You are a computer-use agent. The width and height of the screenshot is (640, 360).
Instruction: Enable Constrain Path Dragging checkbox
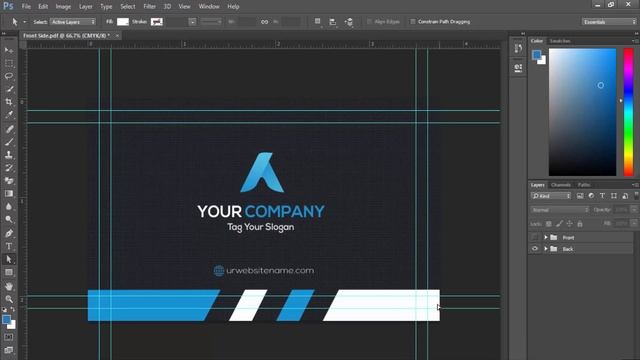[x=413, y=22]
